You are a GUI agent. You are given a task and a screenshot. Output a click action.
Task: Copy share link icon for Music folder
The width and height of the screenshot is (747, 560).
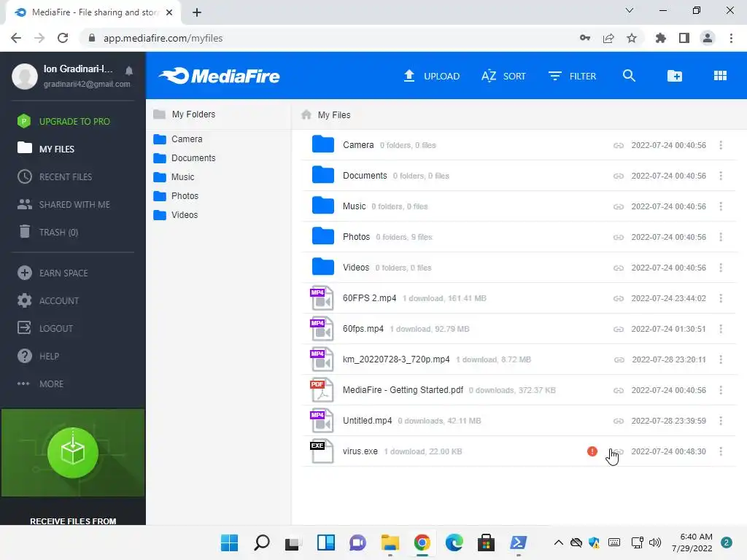pos(619,206)
